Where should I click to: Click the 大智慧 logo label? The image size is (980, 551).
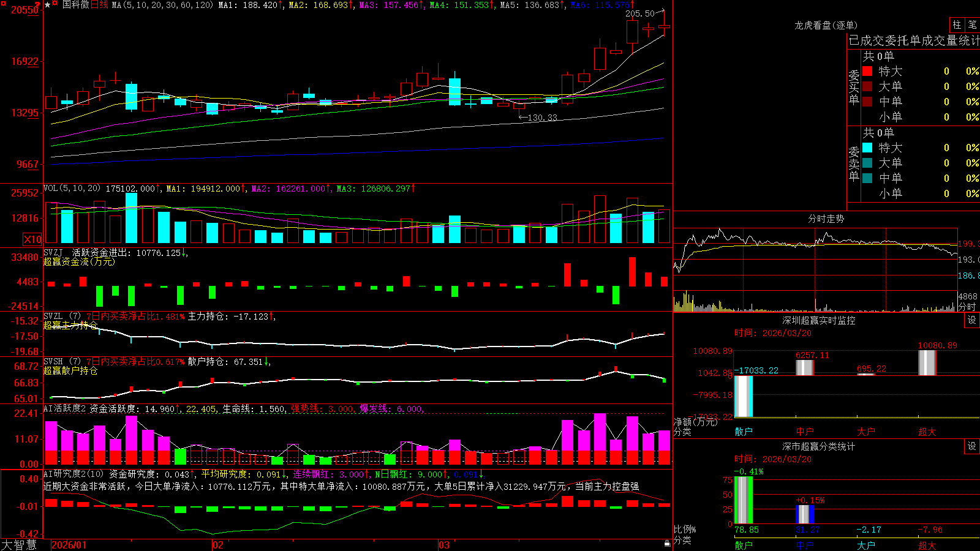tap(19, 544)
